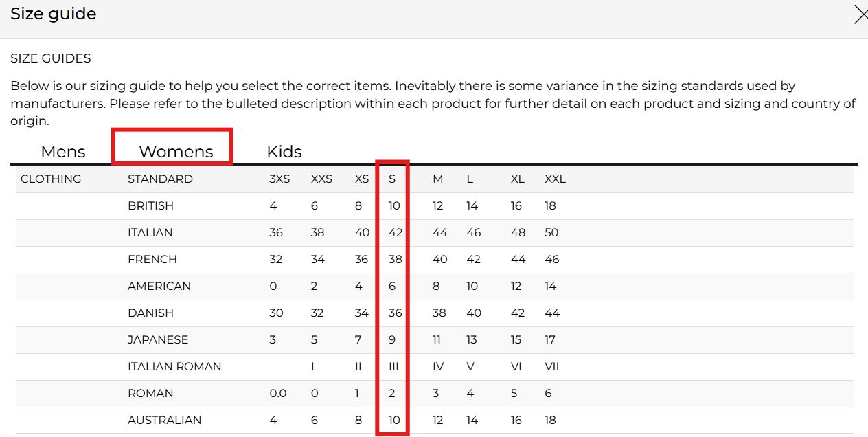The image size is (868, 437).
Task: Click the S column header
Action: [x=392, y=179]
